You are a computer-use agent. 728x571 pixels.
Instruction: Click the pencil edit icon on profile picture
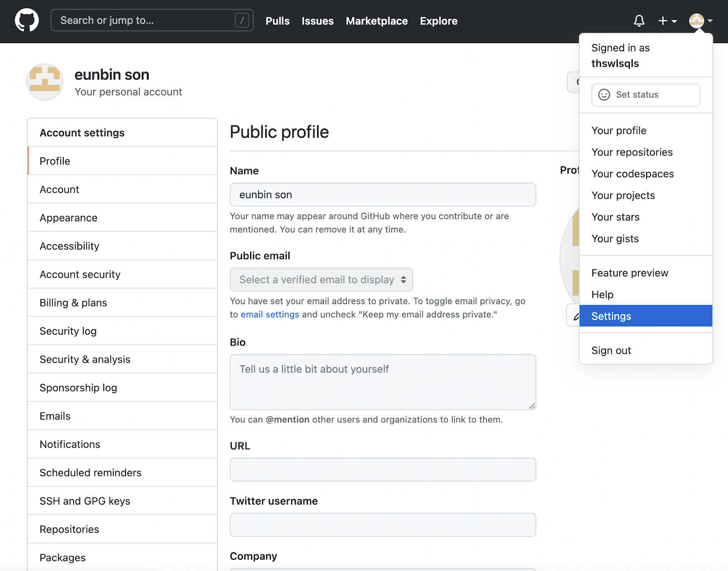click(x=576, y=316)
